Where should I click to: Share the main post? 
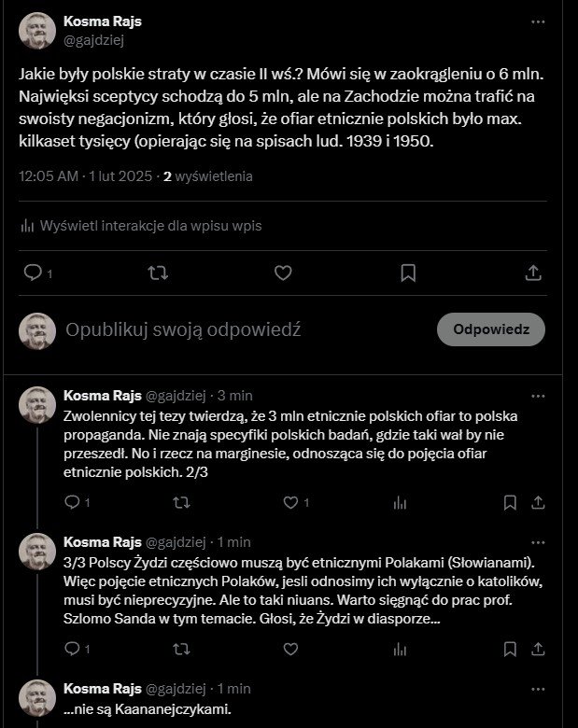pos(533,273)
